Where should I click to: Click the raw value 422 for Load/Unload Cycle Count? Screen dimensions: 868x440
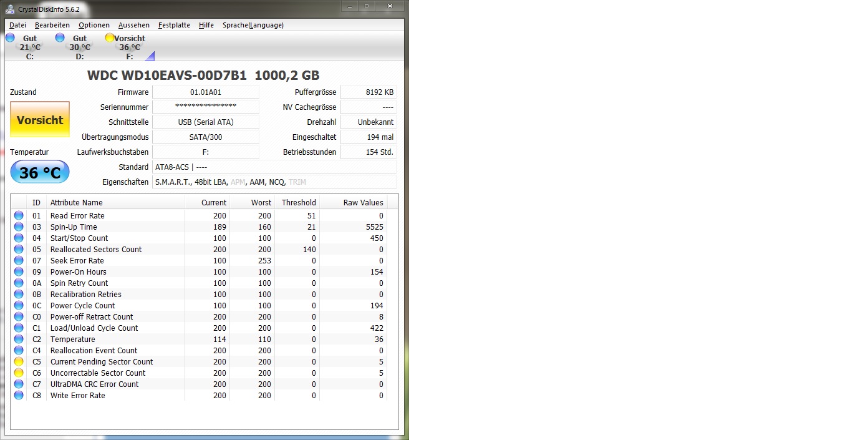tap(377, 328)
